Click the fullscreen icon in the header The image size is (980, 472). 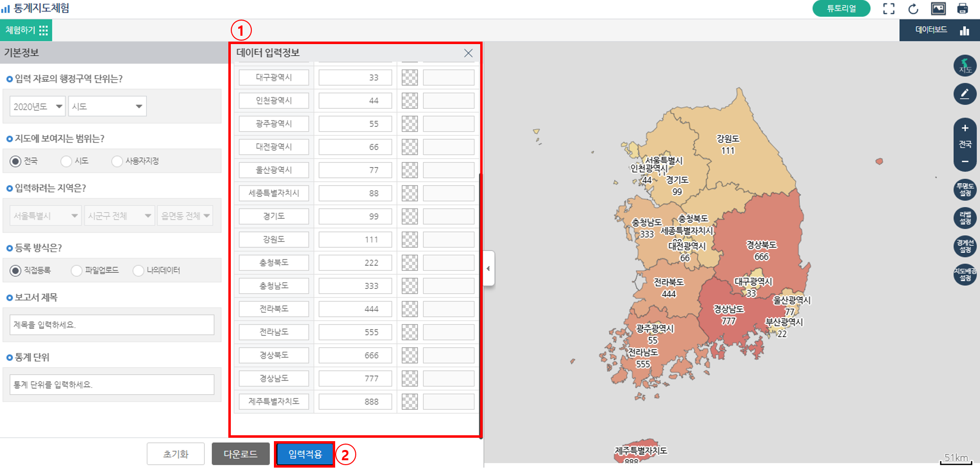[888, 8]
